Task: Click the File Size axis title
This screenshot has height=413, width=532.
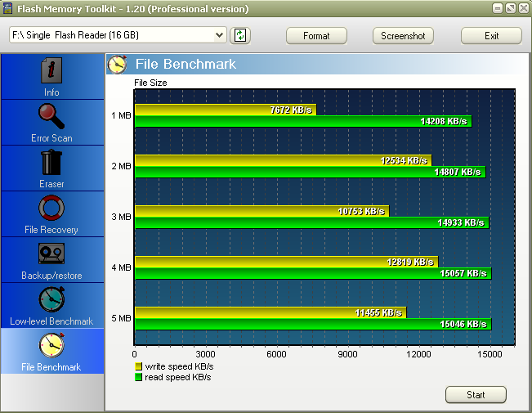Action: [x=150, y=83]
